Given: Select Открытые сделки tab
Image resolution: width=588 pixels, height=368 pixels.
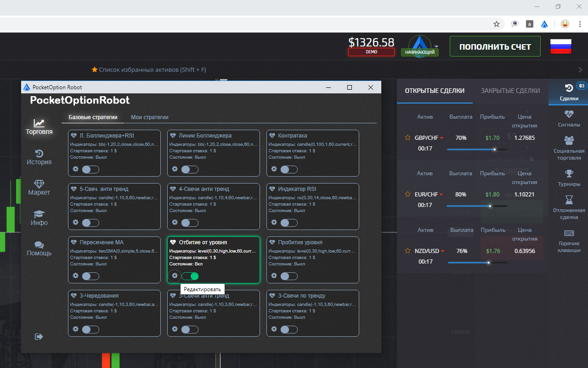Looking at the screenshot, I should [435, 91].
